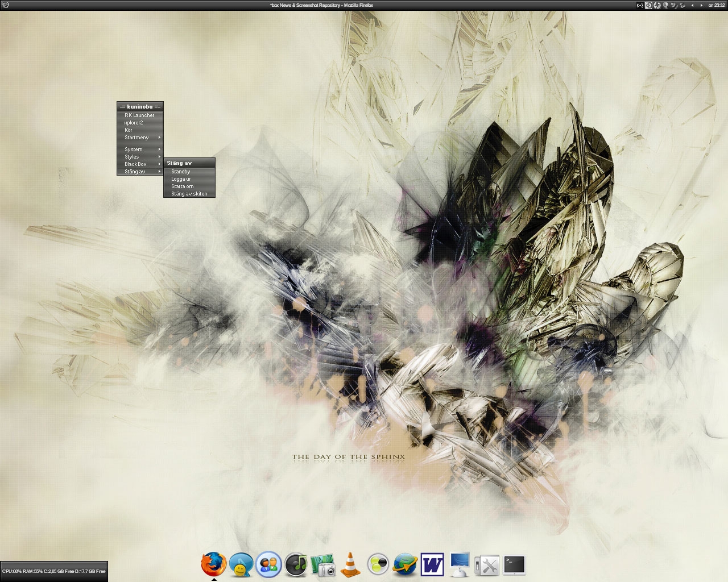728x582 pixels.
Task: Click the Stäng av entry in main menu
Action: click(140, 171)
